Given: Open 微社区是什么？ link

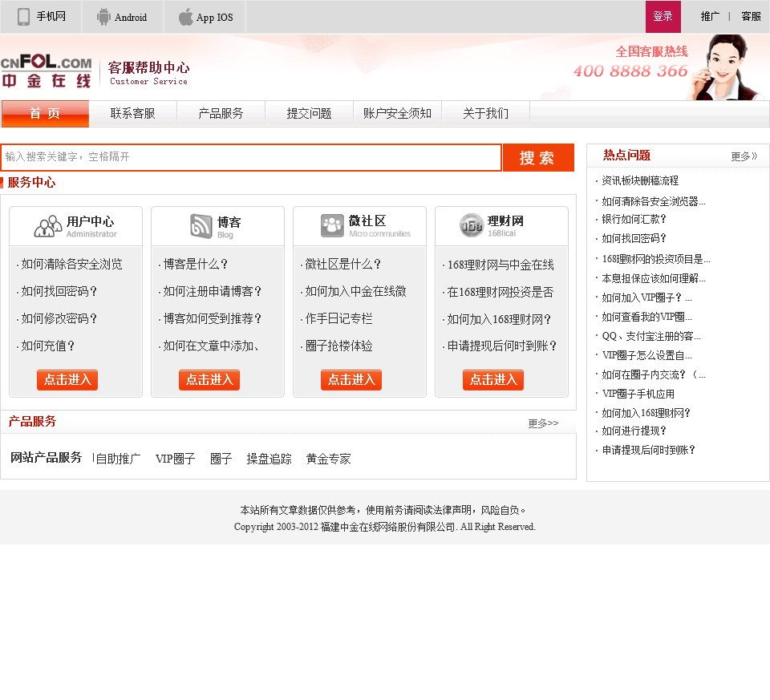Looking at the screenshot, I should pos(343,265).
